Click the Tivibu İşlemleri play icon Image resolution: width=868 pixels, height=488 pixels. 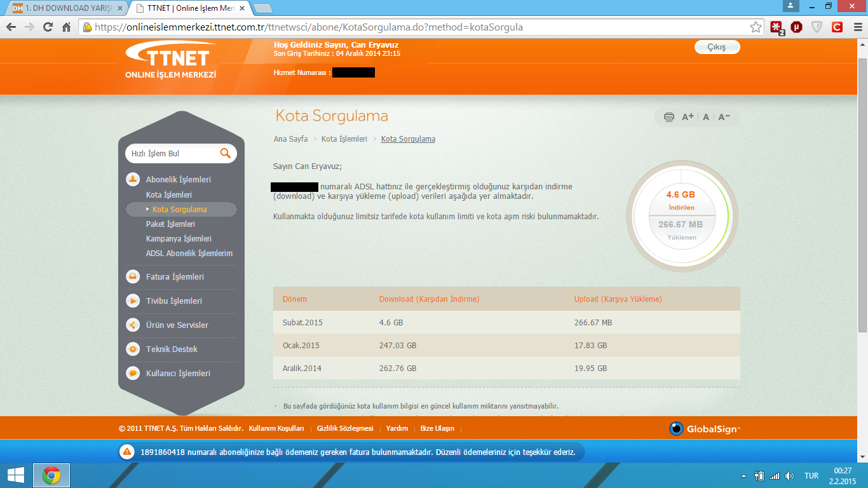tap(133, 301)
